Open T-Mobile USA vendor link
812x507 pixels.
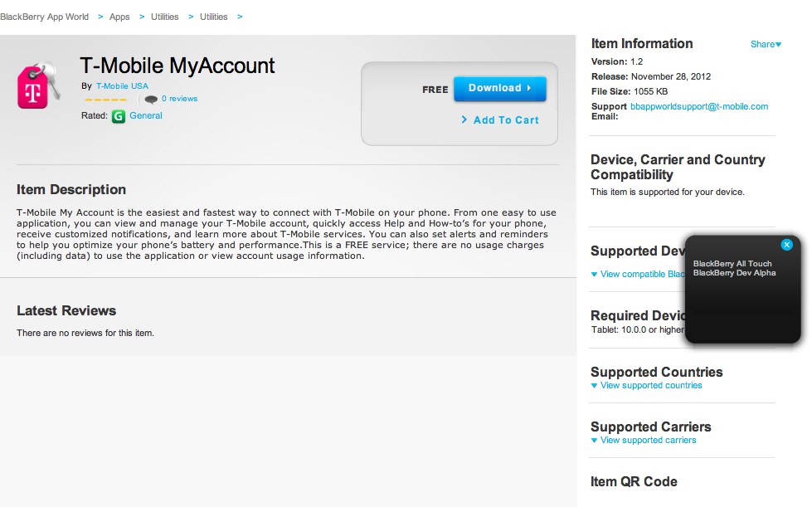coord(122,86)
